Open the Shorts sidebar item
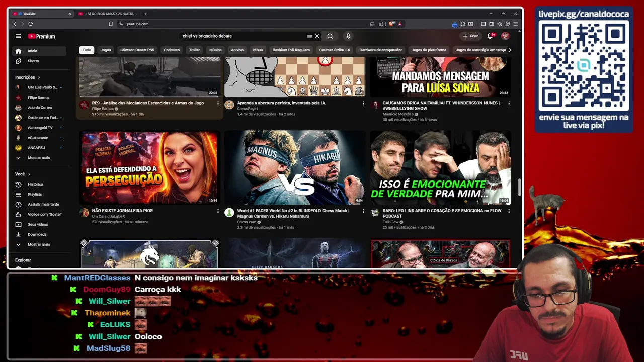 coord(39,61)
